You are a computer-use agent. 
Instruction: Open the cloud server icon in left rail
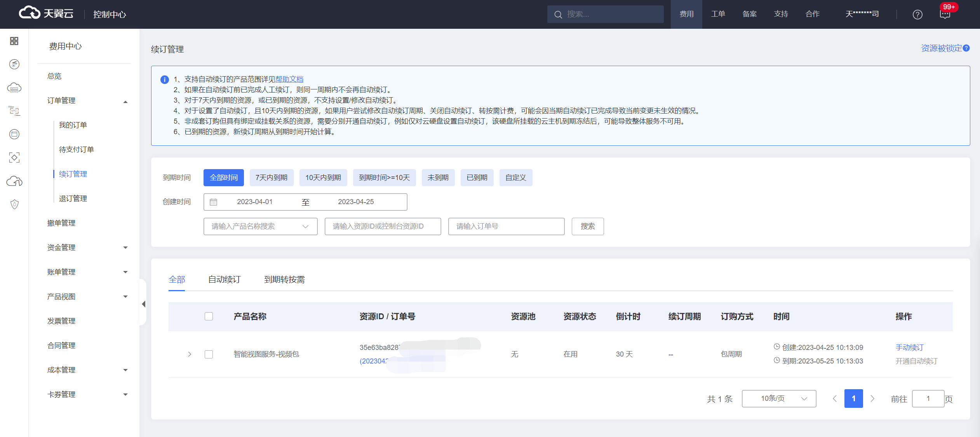point(14,88)
